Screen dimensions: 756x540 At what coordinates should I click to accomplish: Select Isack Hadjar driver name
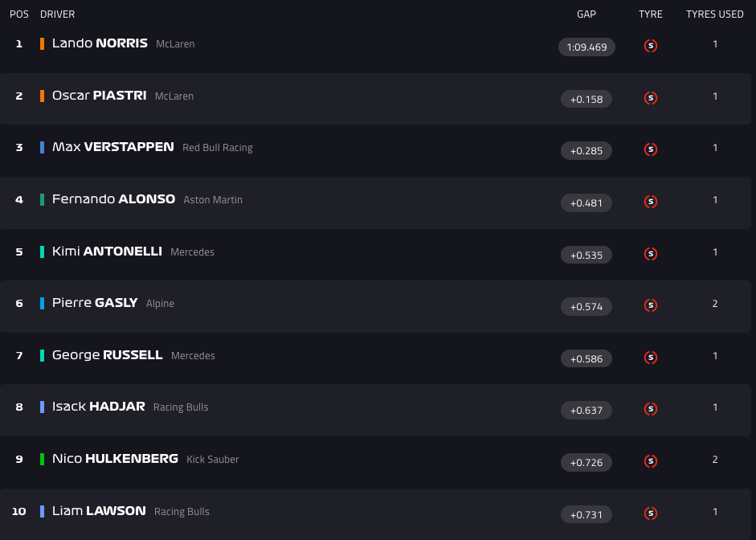pos(98,407)
